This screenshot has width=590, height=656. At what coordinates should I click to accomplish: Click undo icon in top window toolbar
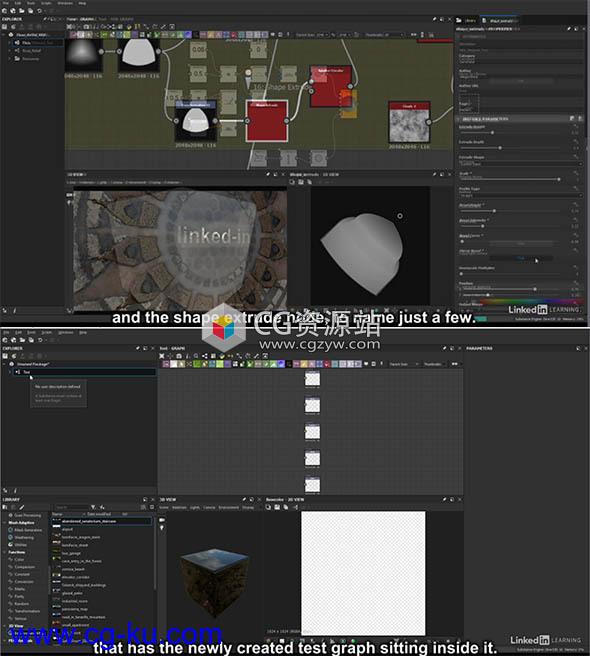(x=40, y=11)
